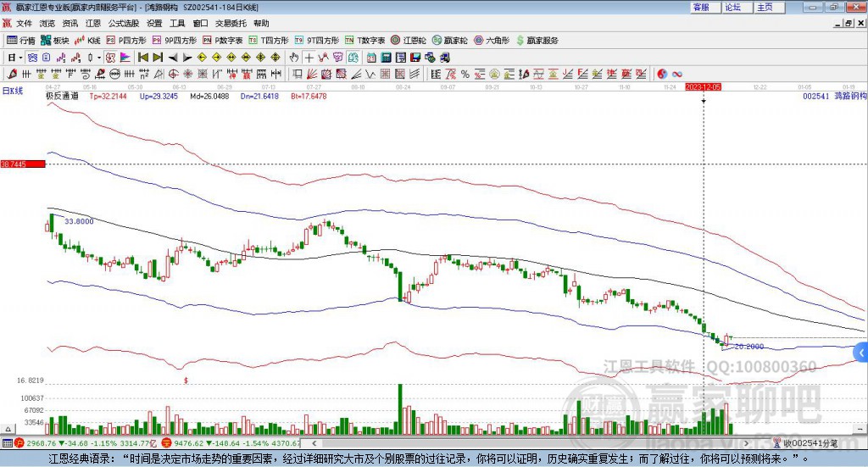Open the 六角形 hexagon tool
The image size is (868, 467).
[x=492, y=41]
